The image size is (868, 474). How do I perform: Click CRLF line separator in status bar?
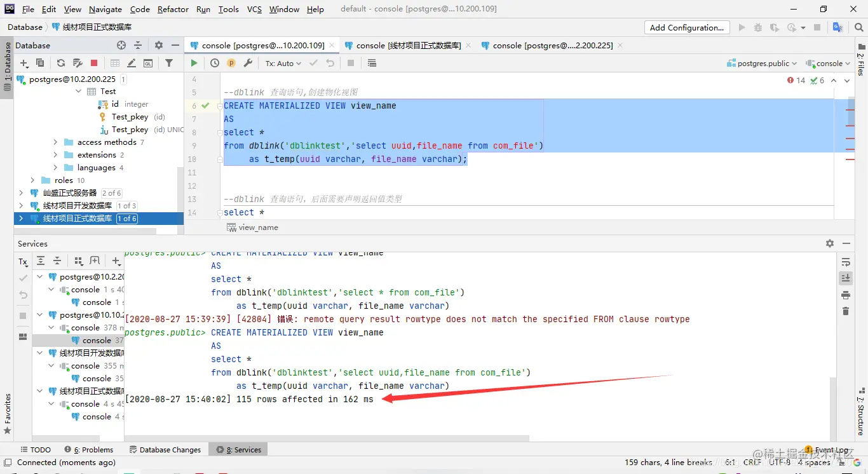752,462
